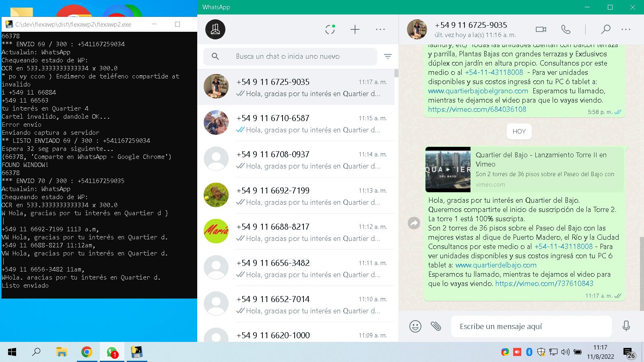The height and width of the screenshot is (362, 644).
Task: Click the search magnifier in chat list
Action: pos(215,57)
